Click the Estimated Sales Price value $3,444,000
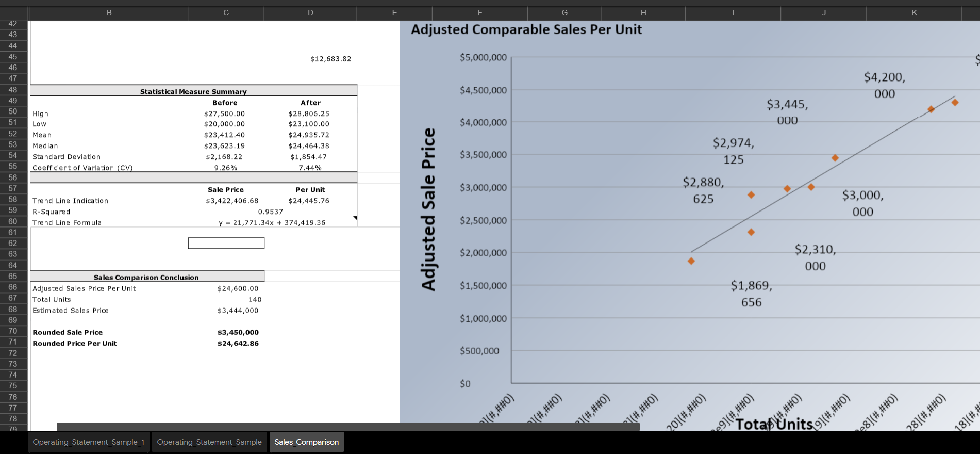 pyautogui.click(x=238, y=311)
